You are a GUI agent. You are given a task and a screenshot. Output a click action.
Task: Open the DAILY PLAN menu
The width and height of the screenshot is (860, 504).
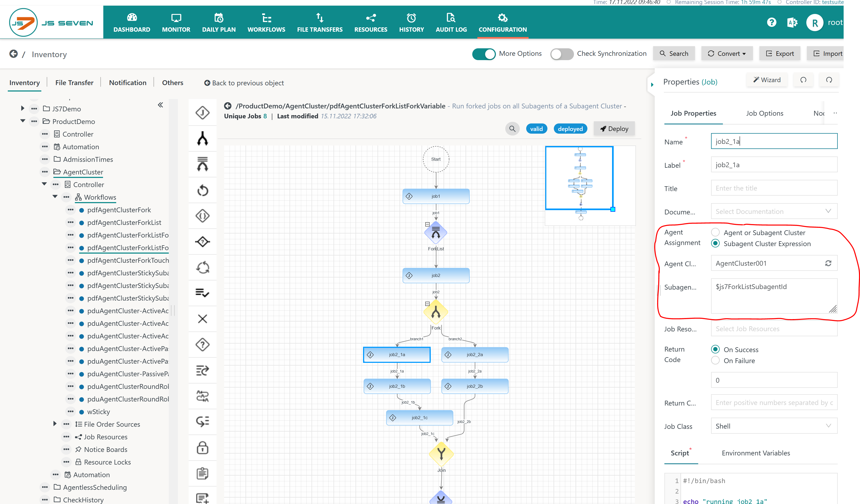point(218,23)
